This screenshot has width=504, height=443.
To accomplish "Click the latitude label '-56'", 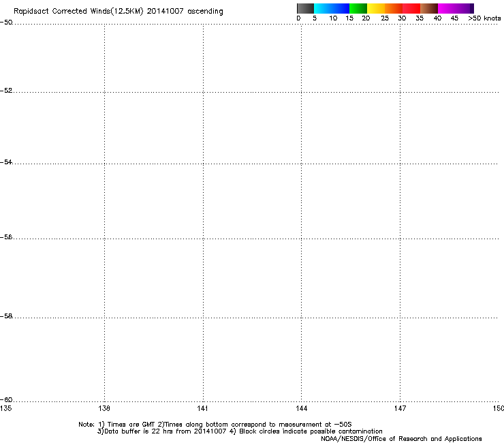I will [x=6, y=237].
